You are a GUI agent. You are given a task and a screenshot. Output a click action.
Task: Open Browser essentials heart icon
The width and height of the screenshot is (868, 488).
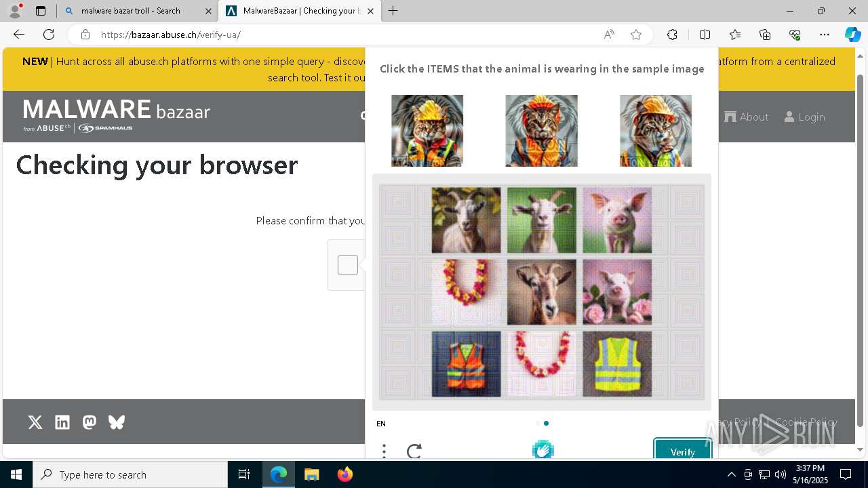click(795, 35)
